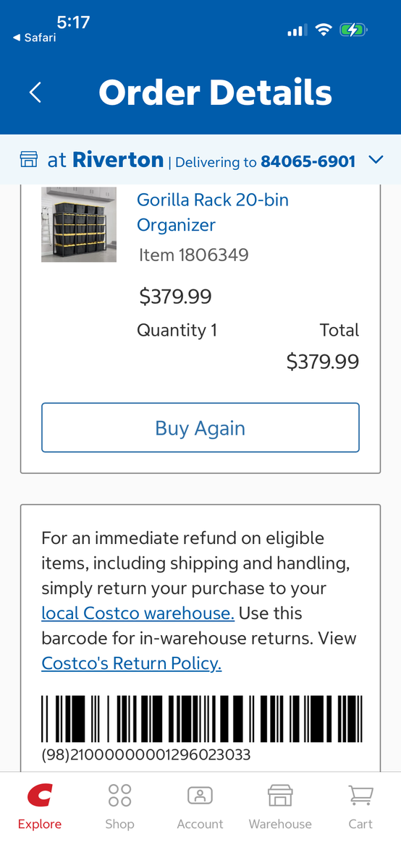Tap the return barcode image

[x=202, y=720]
